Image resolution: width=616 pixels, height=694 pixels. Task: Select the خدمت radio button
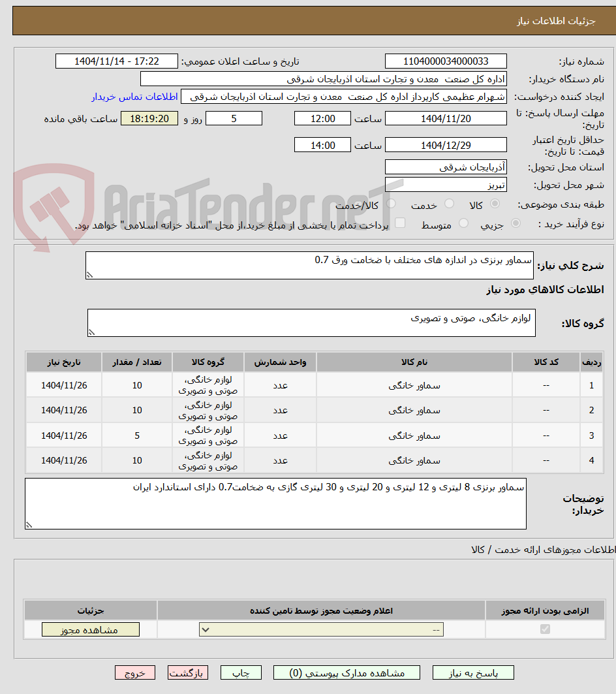(449, 204)
